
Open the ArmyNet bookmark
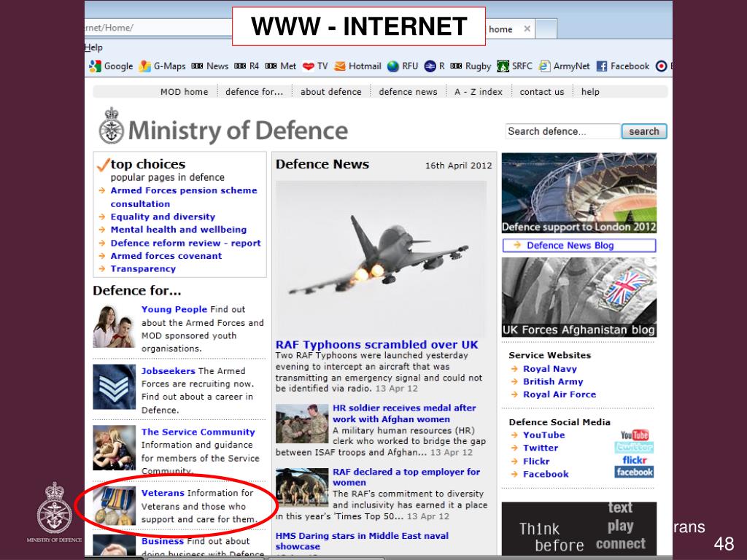[x=565, y=66]
